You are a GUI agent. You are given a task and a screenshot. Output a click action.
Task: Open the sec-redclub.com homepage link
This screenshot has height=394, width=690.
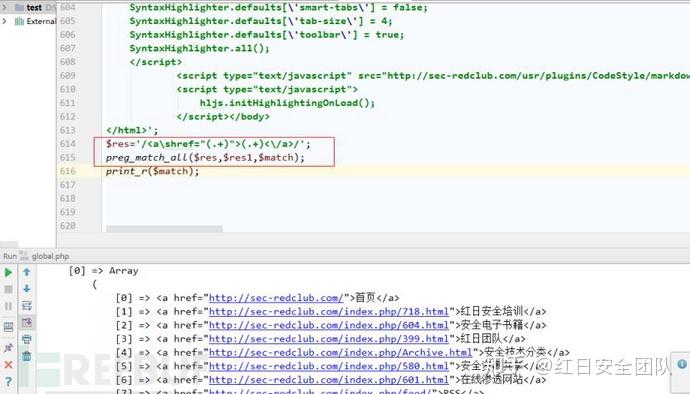(x=276, y=298)
